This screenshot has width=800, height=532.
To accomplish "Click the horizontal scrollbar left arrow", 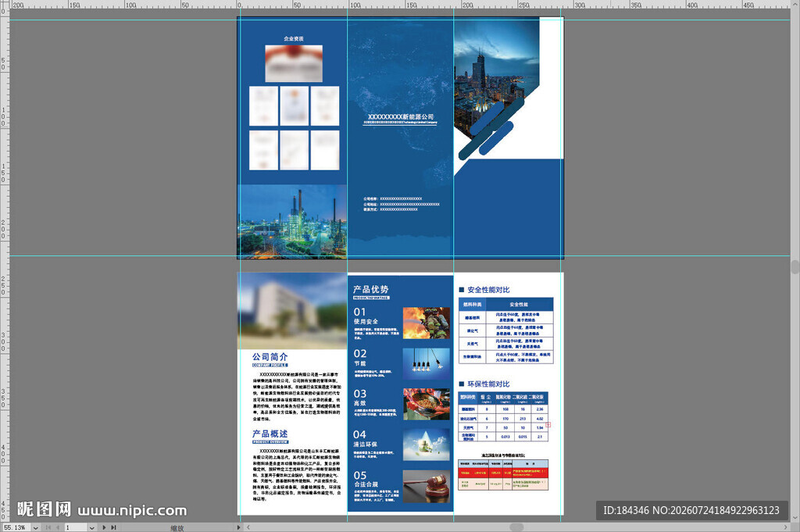I will coord(248,527).
